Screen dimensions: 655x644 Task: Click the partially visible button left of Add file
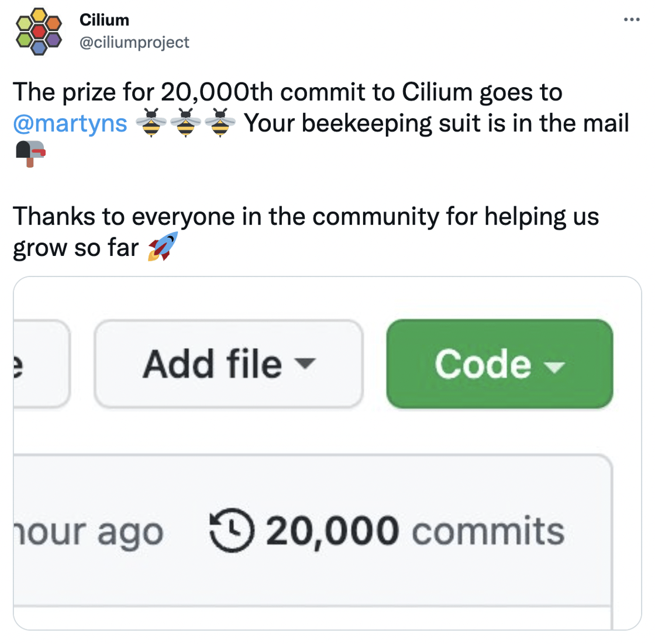coord(41,364)
